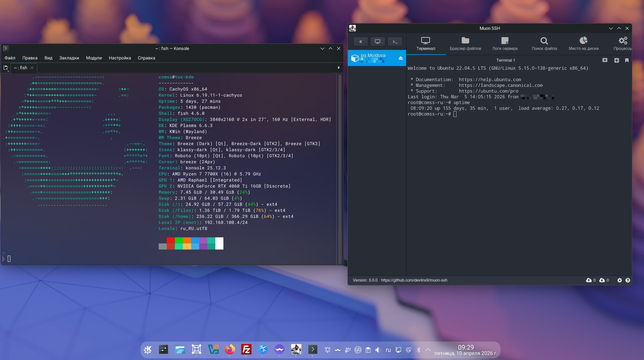Open the new tab dropdown in Konsole
Image resolution: width=644 pixels, height=360 pixels.
pyautogui.click(x=6, y=68)
